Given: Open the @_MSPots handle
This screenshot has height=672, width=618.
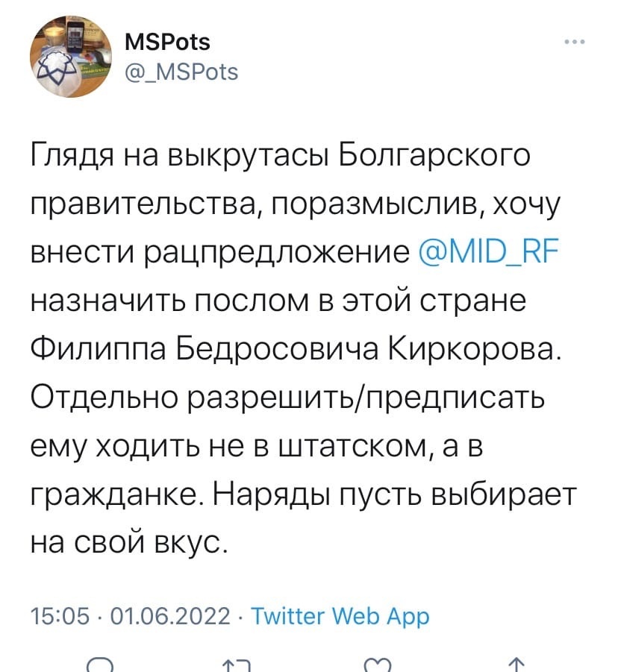Looking at the screenshot, I should [x=181, y=72].
